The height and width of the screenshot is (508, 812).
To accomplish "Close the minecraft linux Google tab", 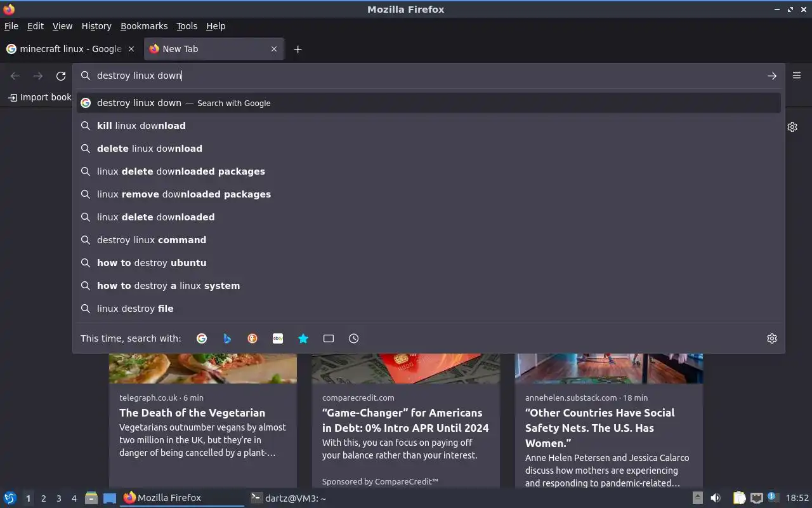I will (131, 49).
